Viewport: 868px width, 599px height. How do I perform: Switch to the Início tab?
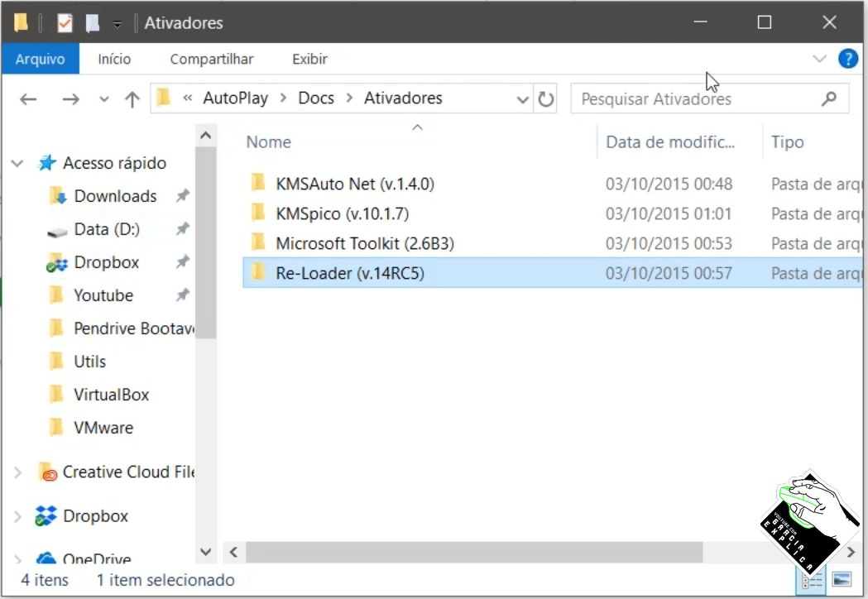114,59
